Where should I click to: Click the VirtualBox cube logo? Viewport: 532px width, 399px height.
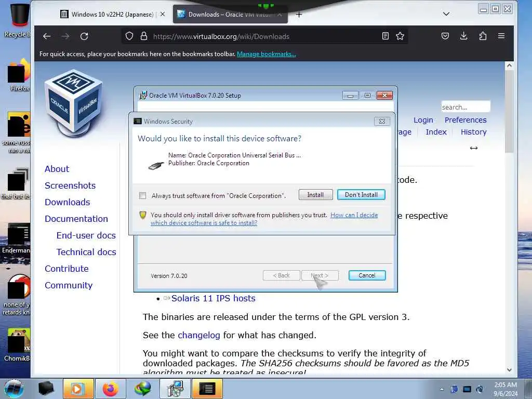(74, 103)
